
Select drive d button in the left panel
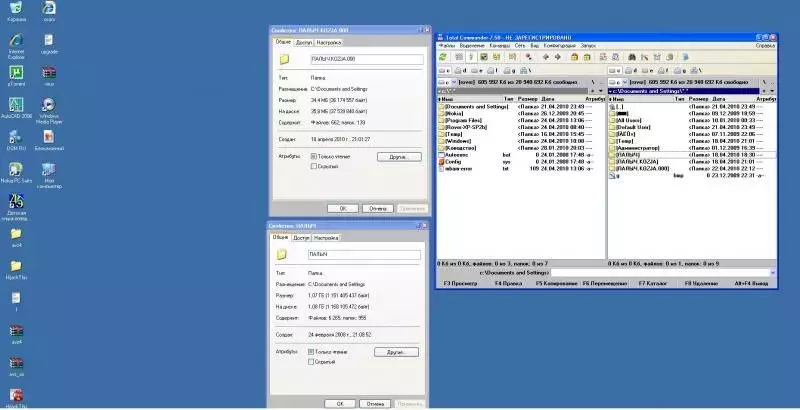click(461, 70)
